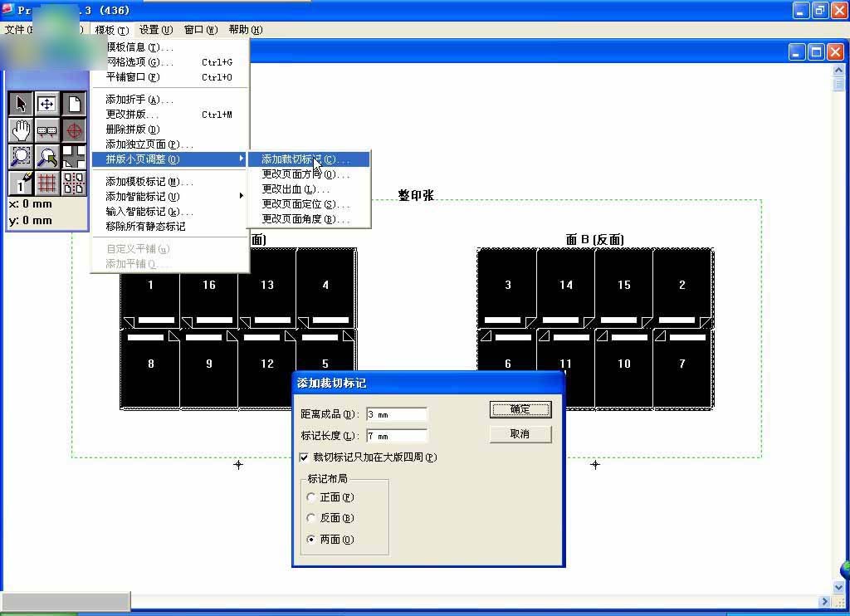Select the four-page imposition layout tool
Viewport: 850px width, 616px height.
coord(74,183)
